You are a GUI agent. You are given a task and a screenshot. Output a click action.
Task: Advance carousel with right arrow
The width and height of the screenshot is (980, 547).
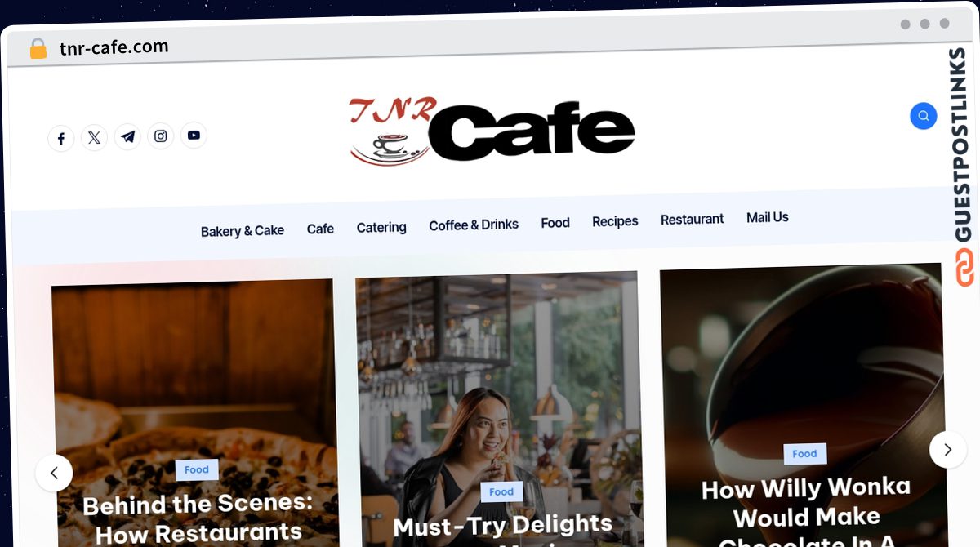click(x=948, y=449)
